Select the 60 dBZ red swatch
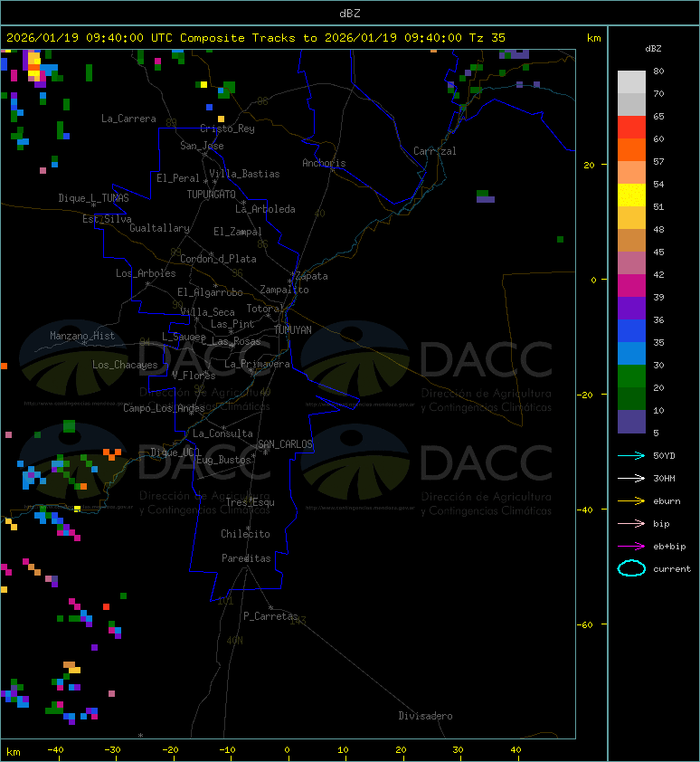 coord(631,128)
